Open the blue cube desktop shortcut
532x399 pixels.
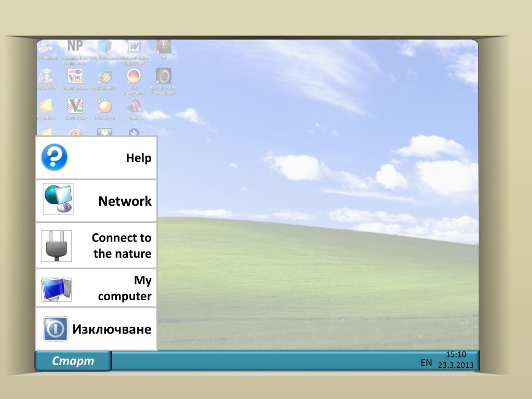tap(105, 50)
